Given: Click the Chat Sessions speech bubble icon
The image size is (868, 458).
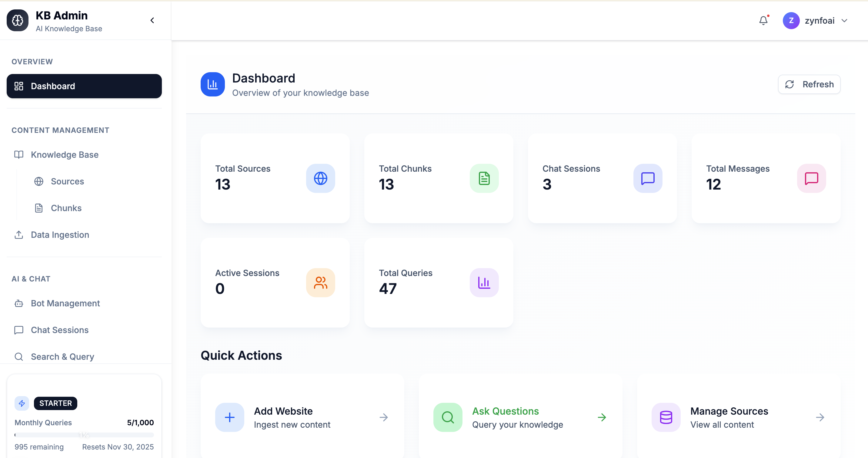Looking at the screenshot, I should coord(648,178).
